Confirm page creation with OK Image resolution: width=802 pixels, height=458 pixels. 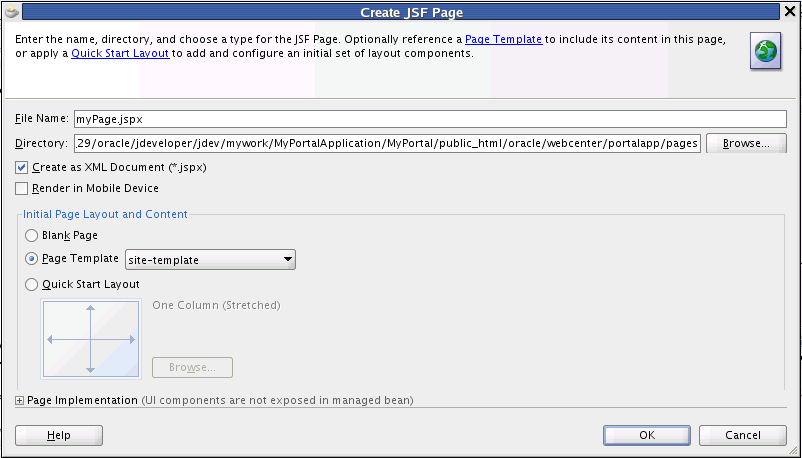[647, 435]
